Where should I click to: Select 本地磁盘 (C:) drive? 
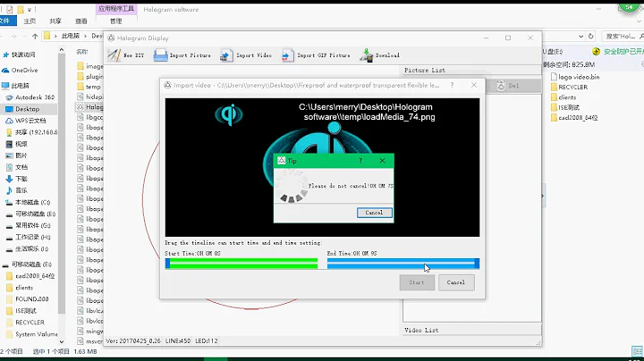pyautogui.click(x=32, y=202)
